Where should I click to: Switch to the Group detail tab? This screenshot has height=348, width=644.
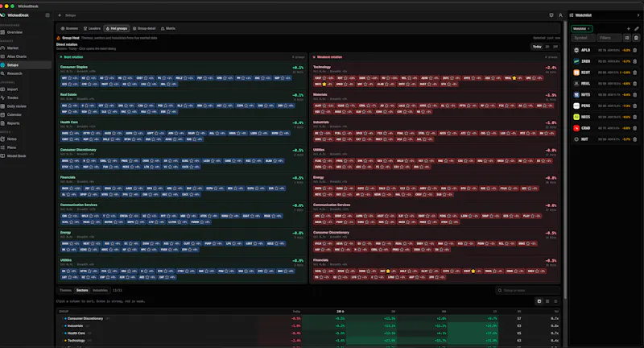tap(144, 28)
